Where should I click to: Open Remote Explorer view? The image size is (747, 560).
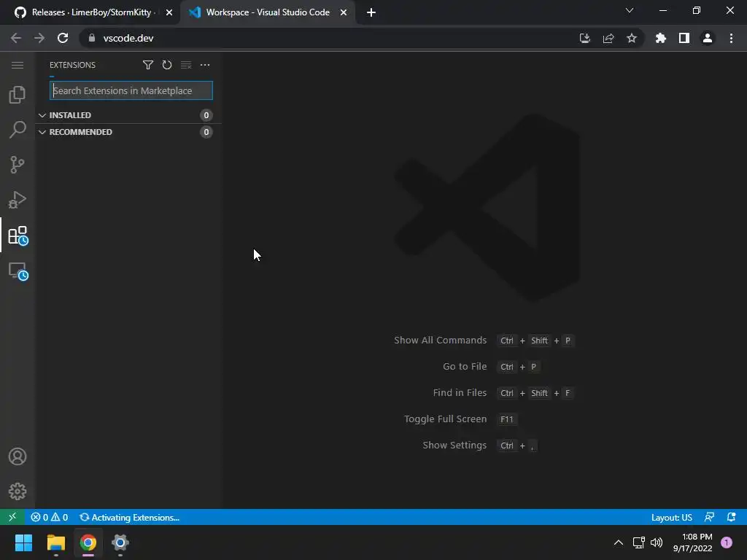click(x=18, y=271)
